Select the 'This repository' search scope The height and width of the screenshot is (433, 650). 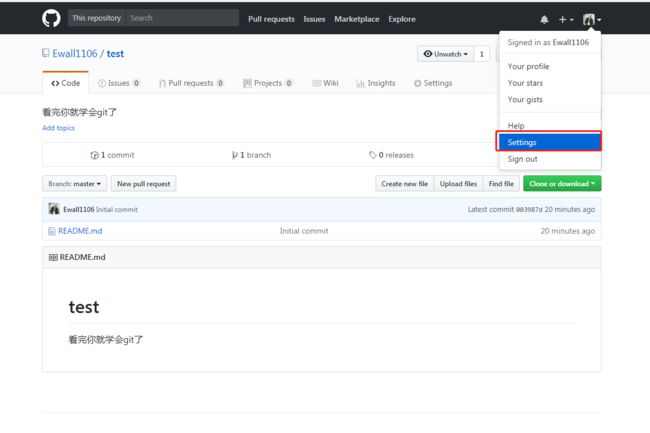point(97,18)
